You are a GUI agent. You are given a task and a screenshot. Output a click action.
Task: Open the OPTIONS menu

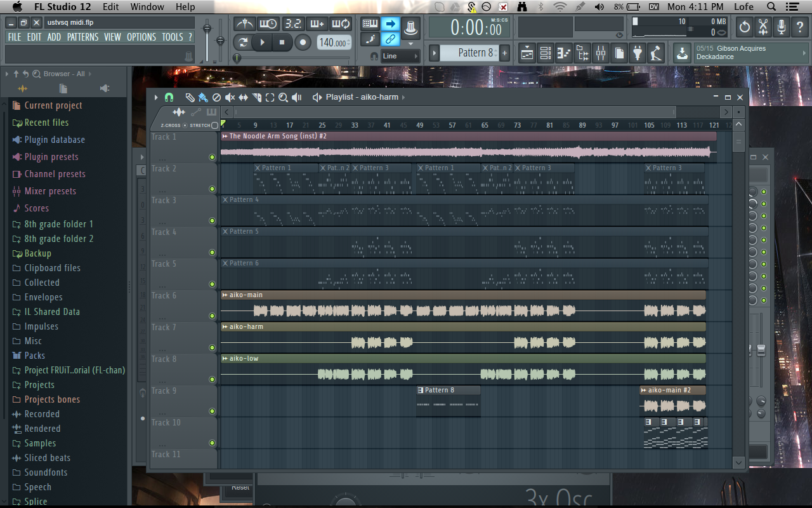point(141,37)
